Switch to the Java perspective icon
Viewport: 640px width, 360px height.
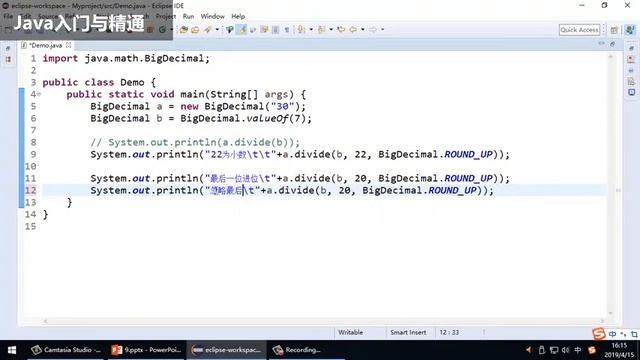630,30
